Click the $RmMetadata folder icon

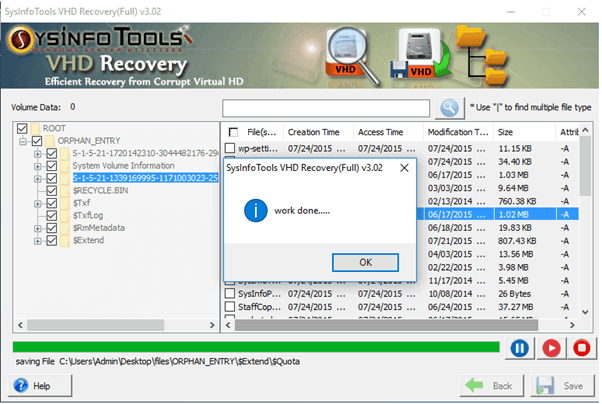pos(65,228)
